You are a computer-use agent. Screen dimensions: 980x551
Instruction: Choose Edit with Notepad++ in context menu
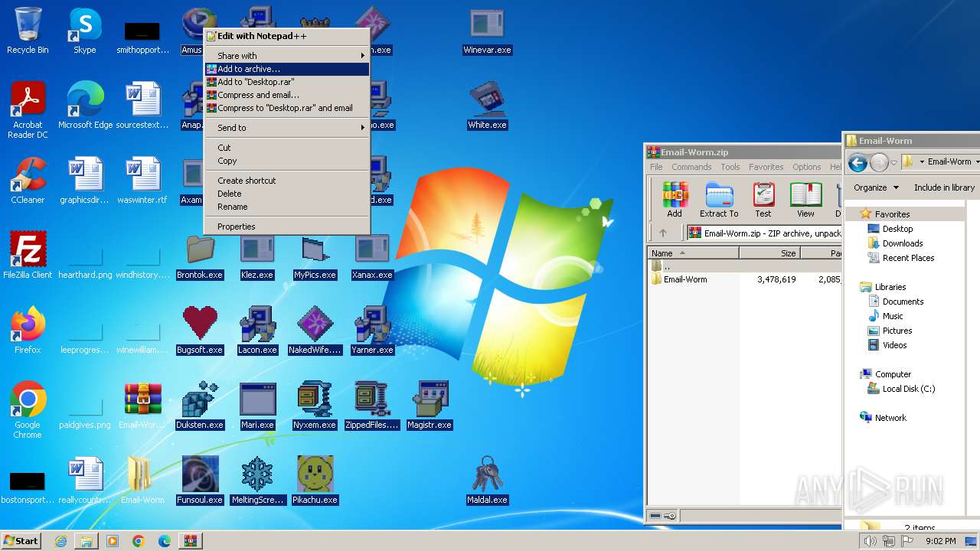(x=287, y=36)
